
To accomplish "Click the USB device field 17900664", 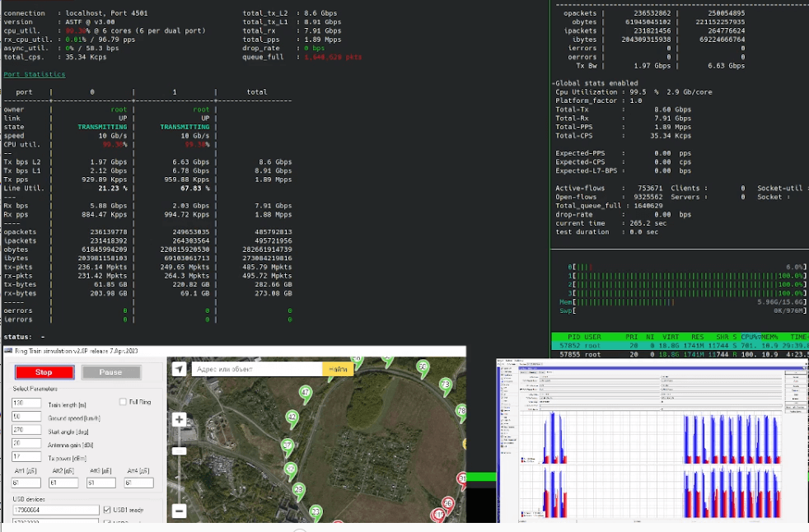I will coord(56,510).
